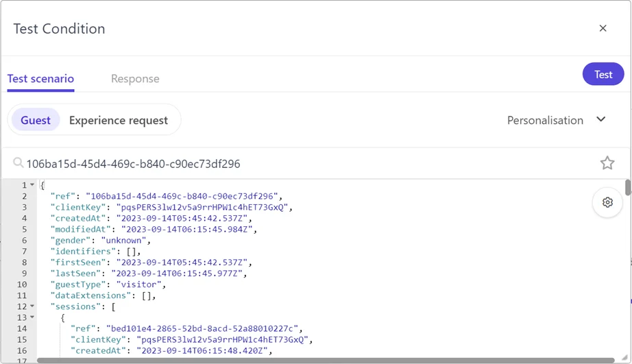Screen dimensions: 632x364
Task: Click the horizontal scrollbar of JSON editor
Action: click(326, 361)
